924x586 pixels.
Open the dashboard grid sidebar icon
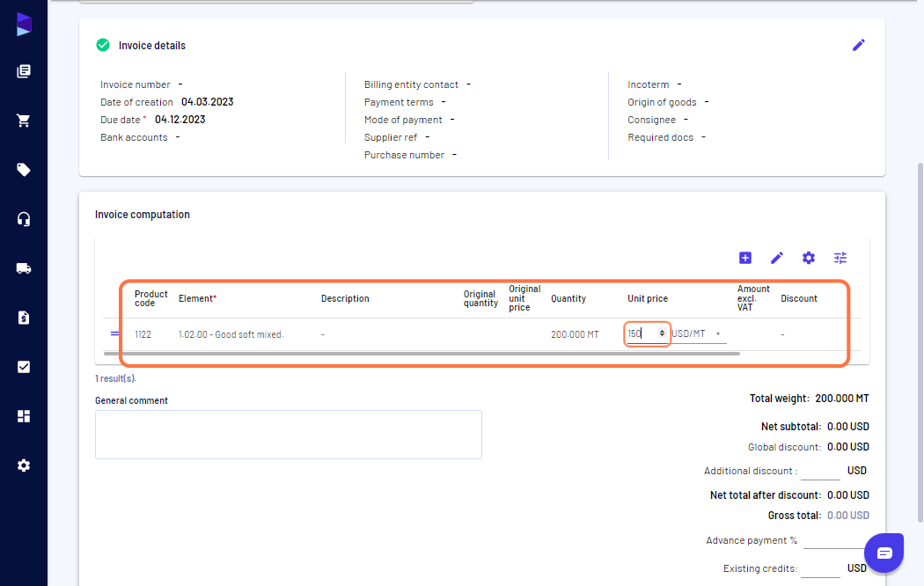pyautogui.click(x=24, y=416)
